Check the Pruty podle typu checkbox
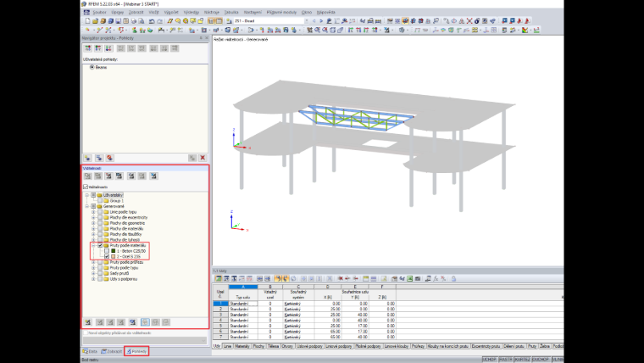Screen dimensions: 644x363 tap(100, 268)
